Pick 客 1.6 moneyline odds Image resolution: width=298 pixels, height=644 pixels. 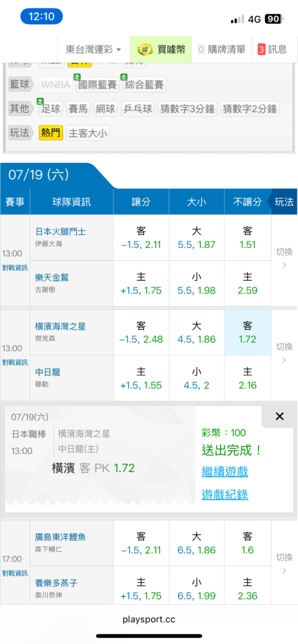[x=248, y=543]
